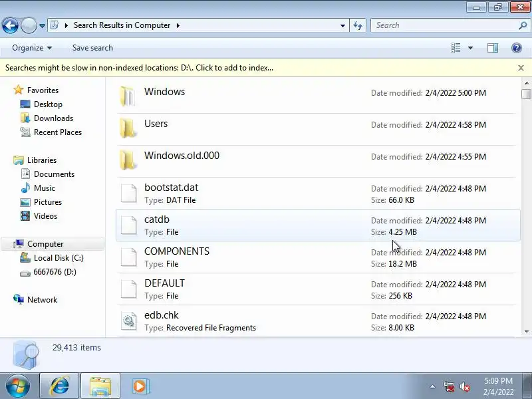Click the COMPONENTS file icon
The height and width of the screenshot is (399, 532).
point(128,257)
